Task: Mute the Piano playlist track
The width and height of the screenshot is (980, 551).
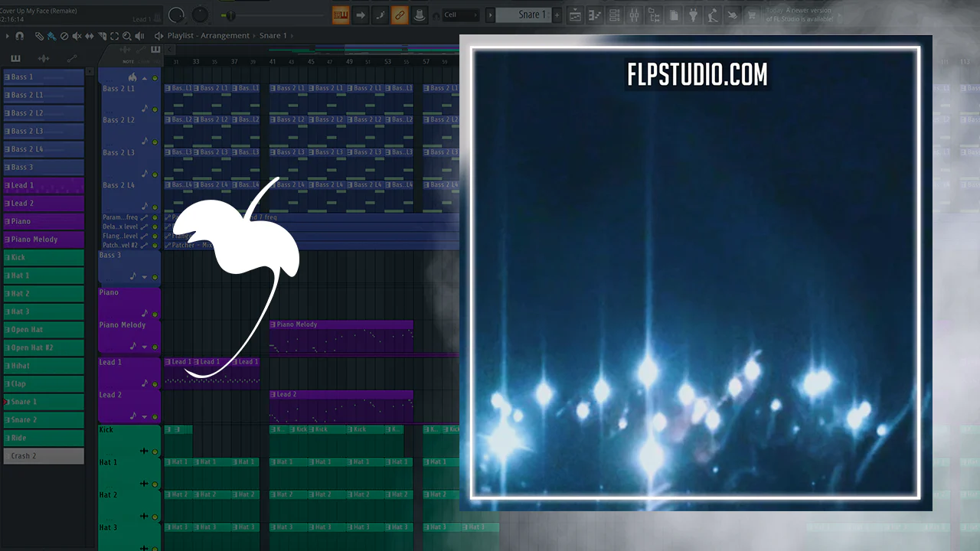Action: coord(155,315)
